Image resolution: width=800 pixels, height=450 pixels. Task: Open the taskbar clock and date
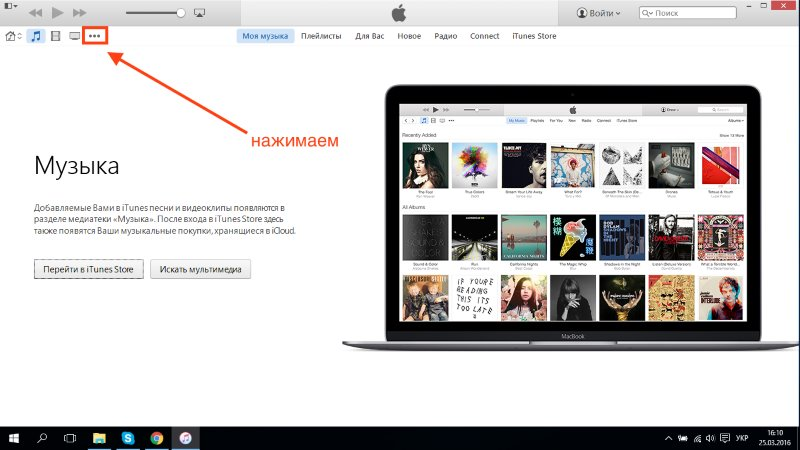[774, 438]
